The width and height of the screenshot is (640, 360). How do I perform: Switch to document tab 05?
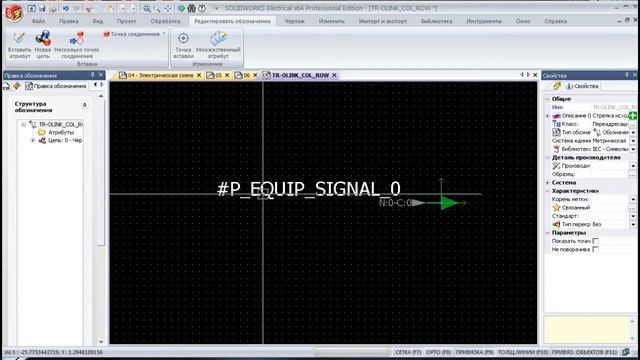[215, 76]
